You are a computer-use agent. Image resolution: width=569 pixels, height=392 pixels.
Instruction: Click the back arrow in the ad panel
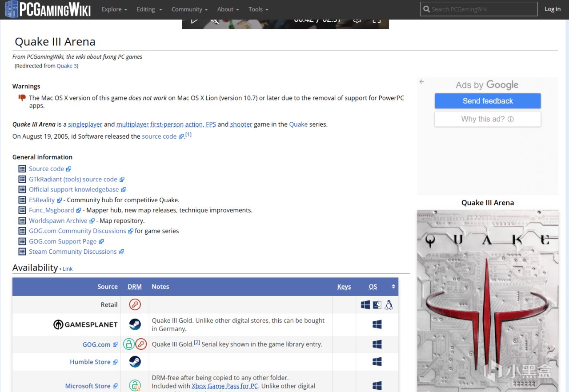coord(422,82)
